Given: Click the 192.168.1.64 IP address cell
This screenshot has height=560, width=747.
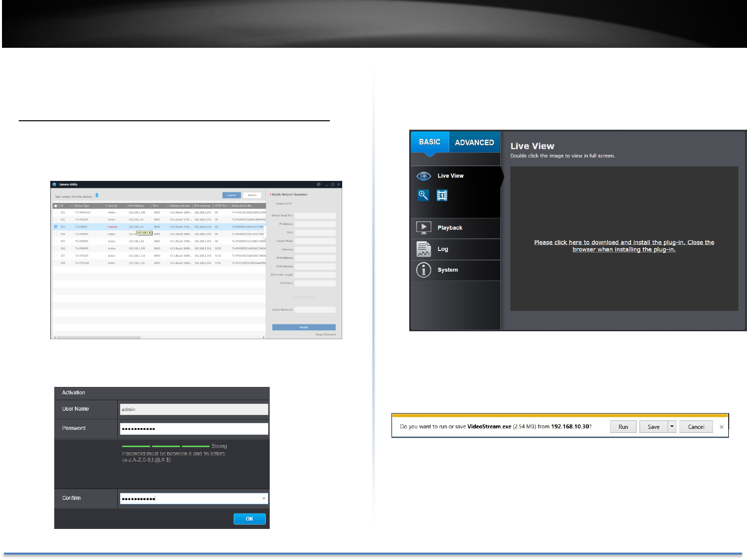Looking at the screenshot, I should click(x=136, y=242).
